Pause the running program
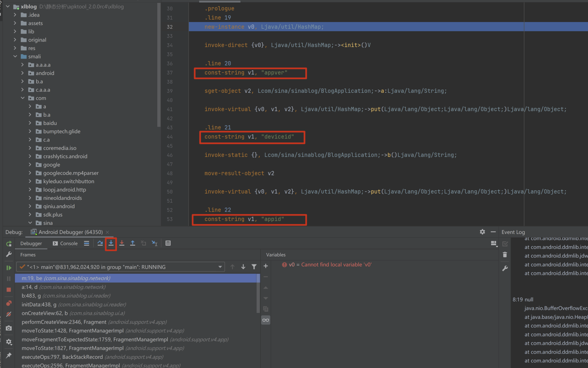The height and width of the screenshot is (368, 588). tap(9, 278)
